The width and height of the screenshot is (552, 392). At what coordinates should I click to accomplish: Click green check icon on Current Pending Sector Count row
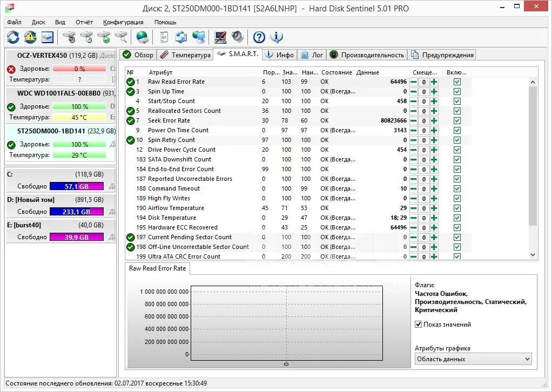pos(131,237)
